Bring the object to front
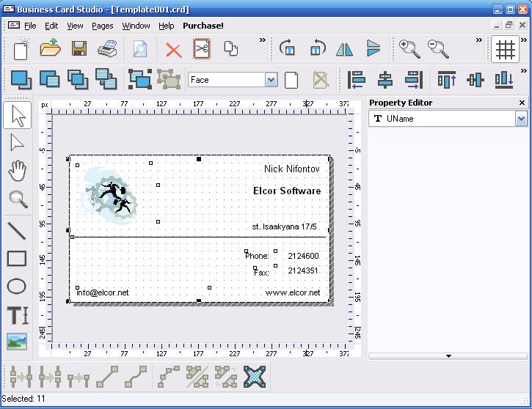 click(x=21, y=80)
